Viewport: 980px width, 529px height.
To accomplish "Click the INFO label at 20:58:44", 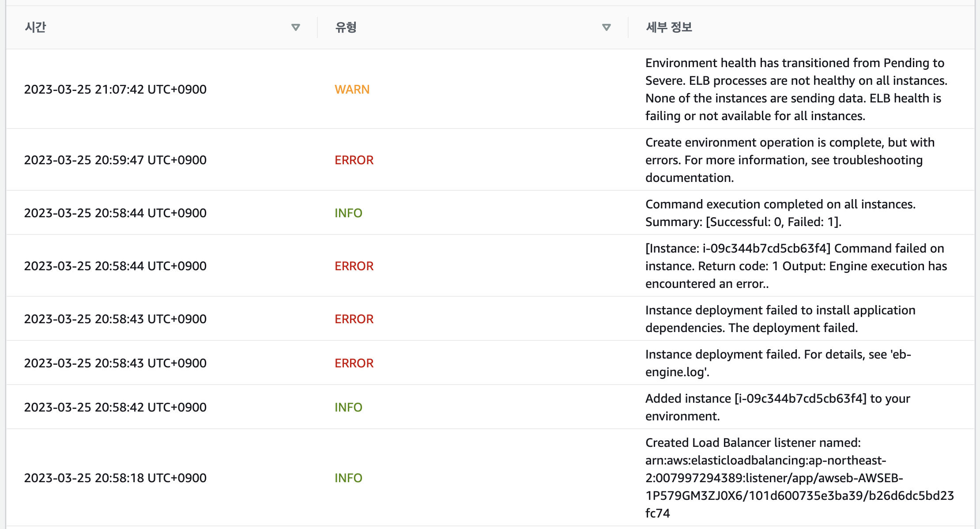I will [348, 213].
